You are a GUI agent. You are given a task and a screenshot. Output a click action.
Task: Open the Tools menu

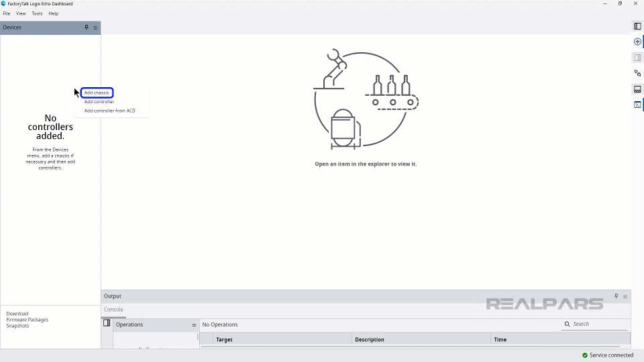[37, 13]
